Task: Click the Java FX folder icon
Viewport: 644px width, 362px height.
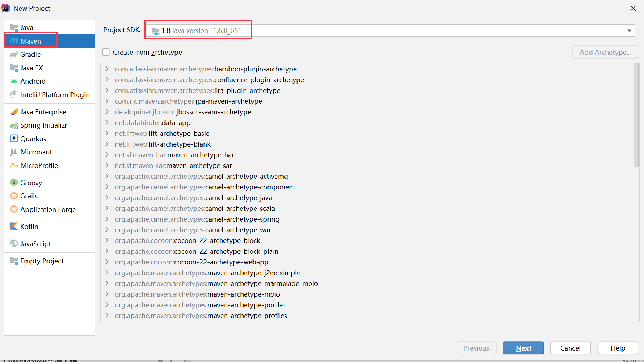Action: click(x=14, y=68)
